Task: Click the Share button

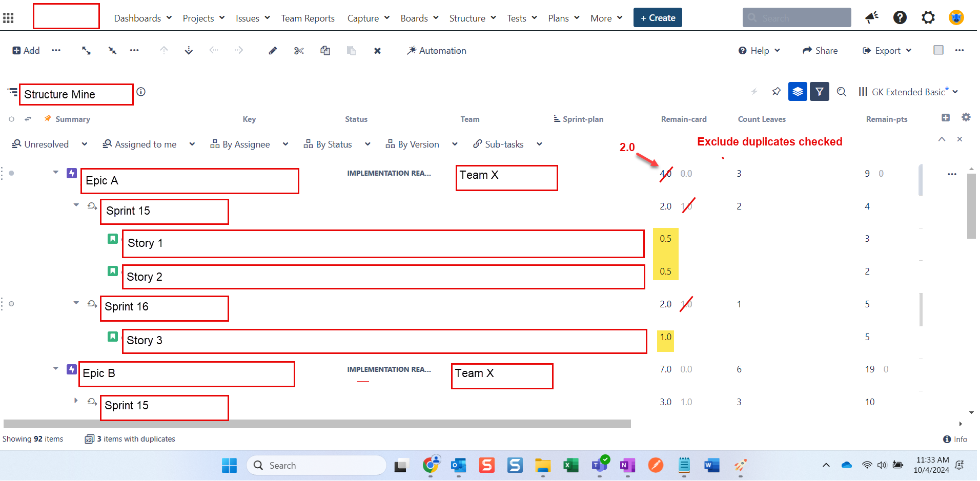Action: (x=820, y=50)
